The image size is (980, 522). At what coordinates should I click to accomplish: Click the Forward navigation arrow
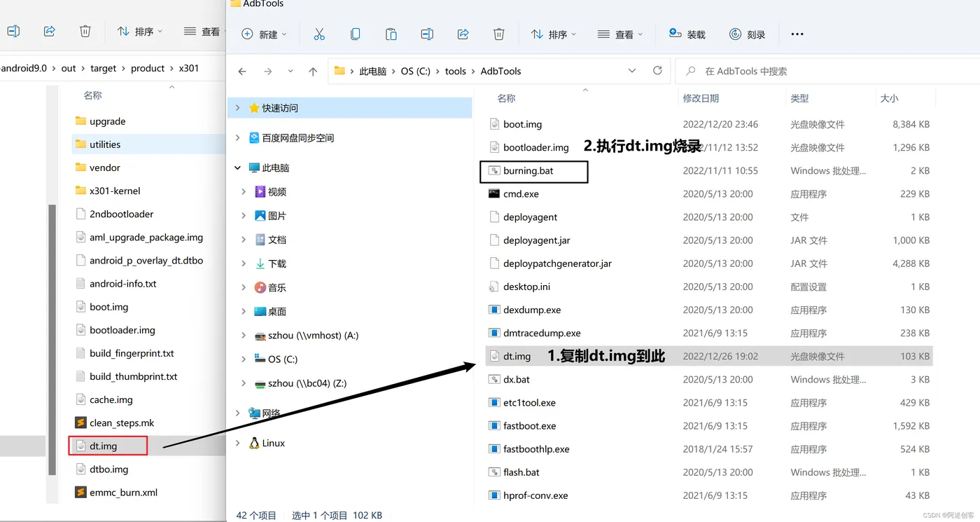pyautogui.click(x=267, y=71)
